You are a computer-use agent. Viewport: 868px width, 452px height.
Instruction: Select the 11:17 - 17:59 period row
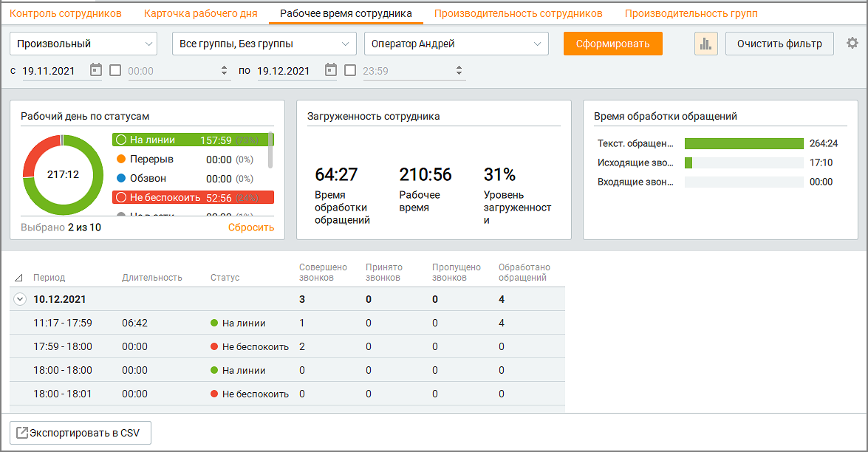click(x=287, y=323)
